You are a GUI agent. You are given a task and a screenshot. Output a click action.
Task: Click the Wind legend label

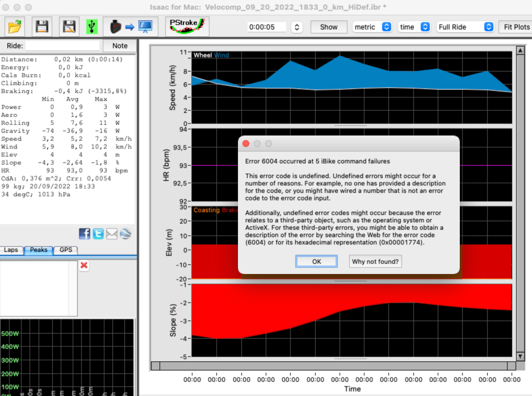point(221,55)
